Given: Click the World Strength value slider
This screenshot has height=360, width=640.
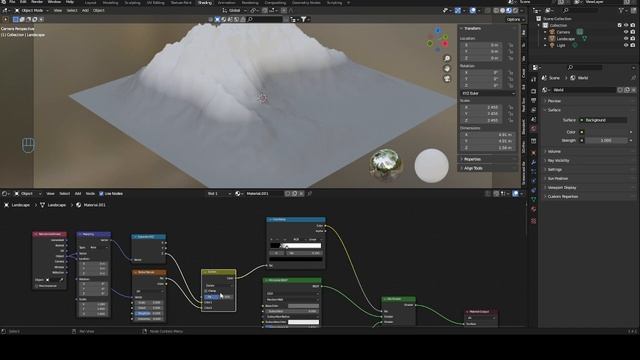Looking at the screenshot, I should (606, 140).
